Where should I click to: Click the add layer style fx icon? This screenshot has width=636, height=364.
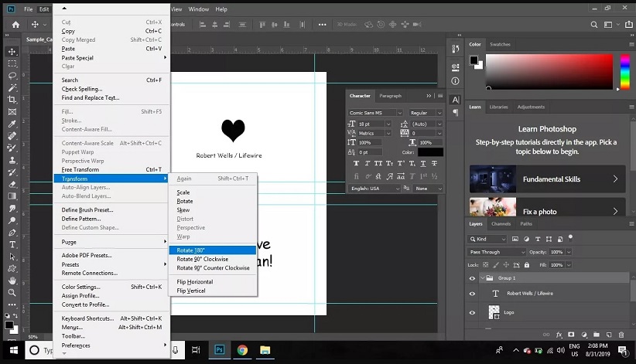point(559,335)
